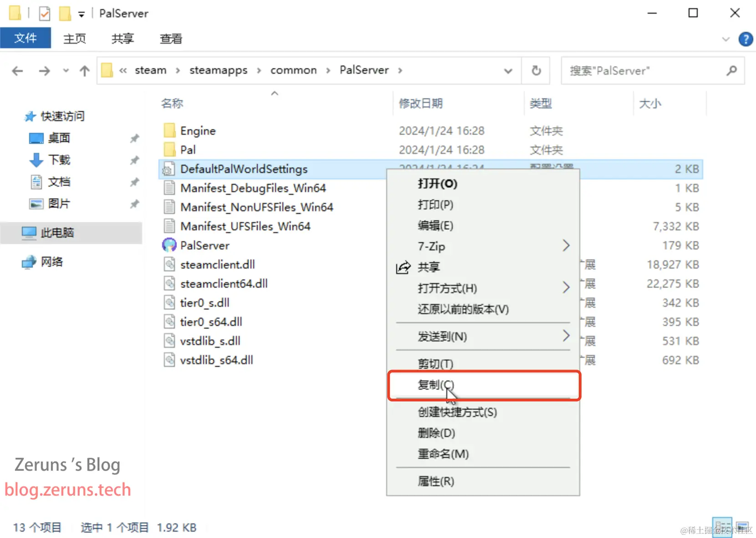756x538 pixels.
Task: Select the Pal folder icon
Action: pos(169,150)
